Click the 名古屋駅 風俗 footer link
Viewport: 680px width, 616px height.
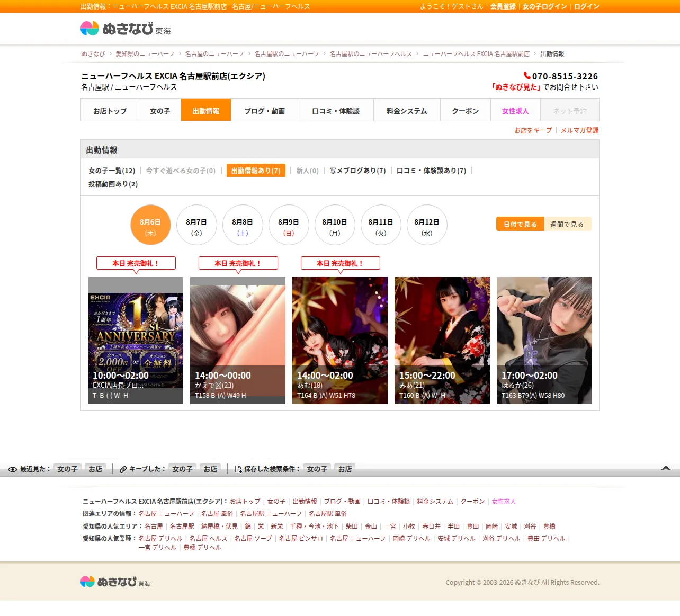[x=328, y=514]
